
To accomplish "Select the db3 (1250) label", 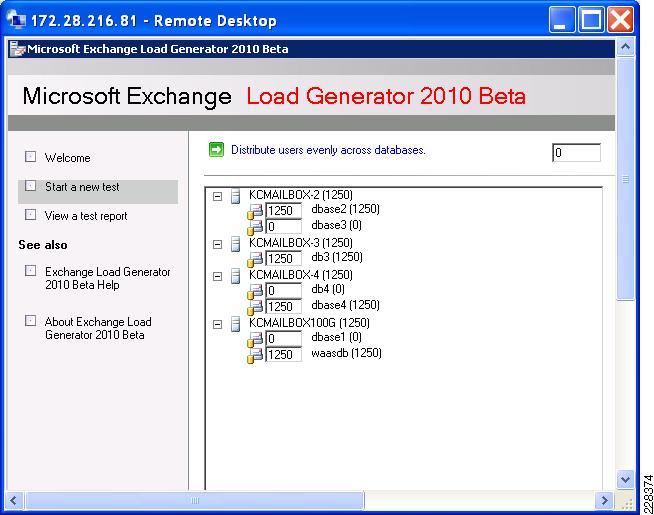I will click(337, 257).
